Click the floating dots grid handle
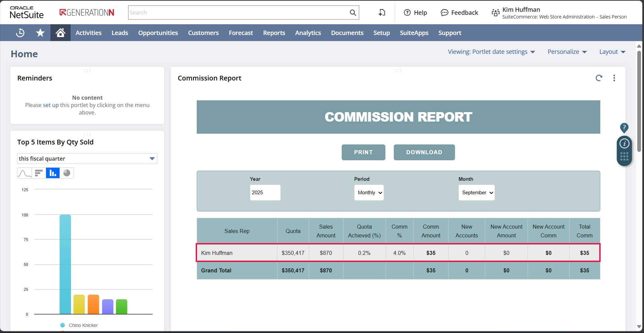 624,156
